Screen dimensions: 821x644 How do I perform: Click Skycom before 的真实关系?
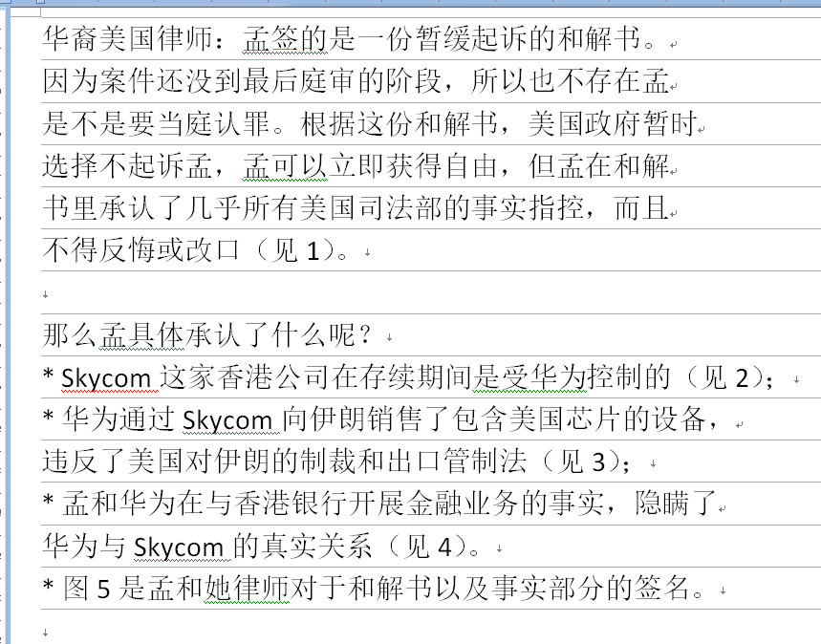coord(179,548)
